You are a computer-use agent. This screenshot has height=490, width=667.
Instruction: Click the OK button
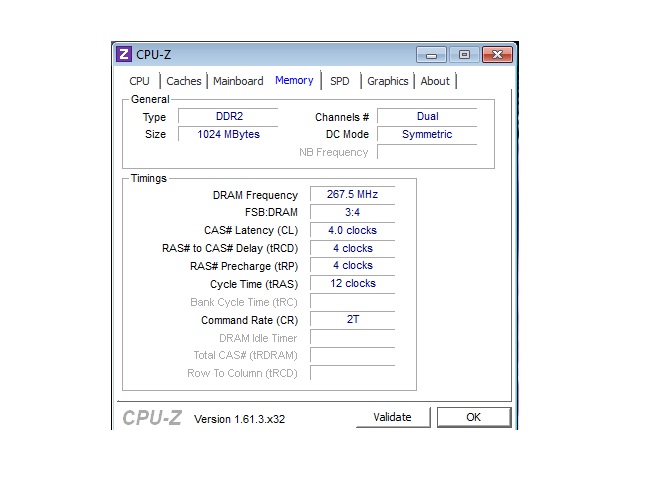click(x=474, y=417)
